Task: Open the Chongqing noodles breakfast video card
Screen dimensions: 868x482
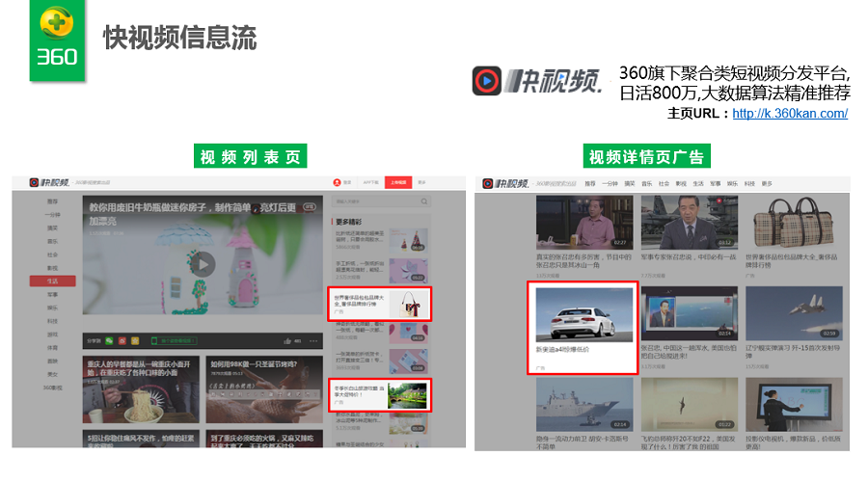Action: pos(141,389)
